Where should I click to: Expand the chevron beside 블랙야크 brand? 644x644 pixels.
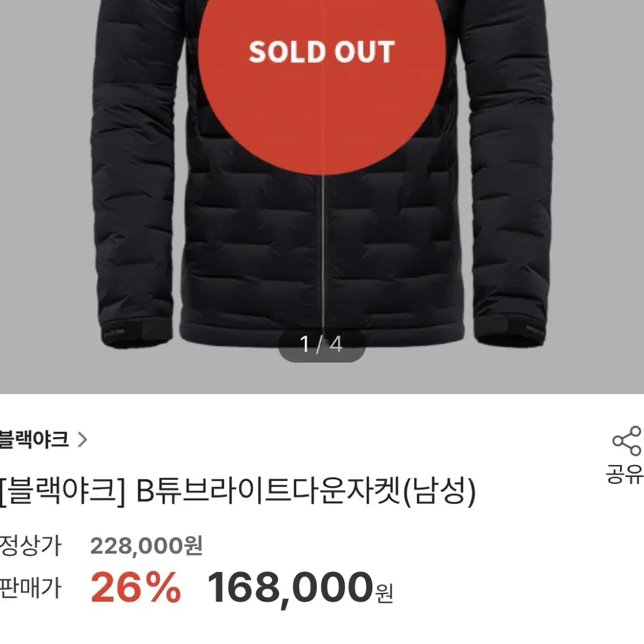click(82, 440)
